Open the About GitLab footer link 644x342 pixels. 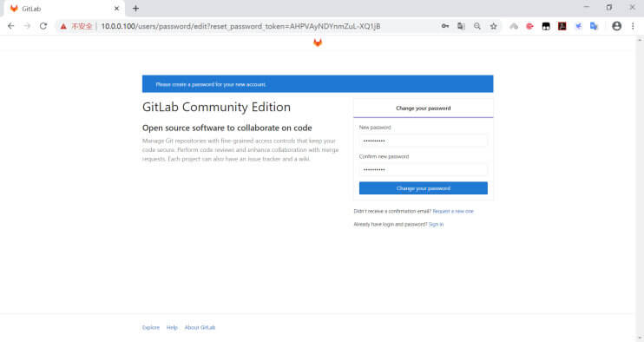200,327
